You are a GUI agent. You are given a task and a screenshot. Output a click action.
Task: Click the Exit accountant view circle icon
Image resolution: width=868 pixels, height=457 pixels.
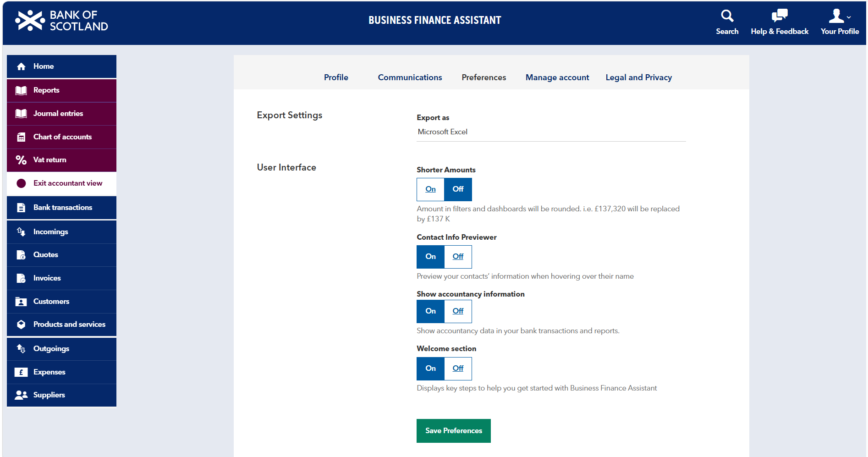click(21, 183)
